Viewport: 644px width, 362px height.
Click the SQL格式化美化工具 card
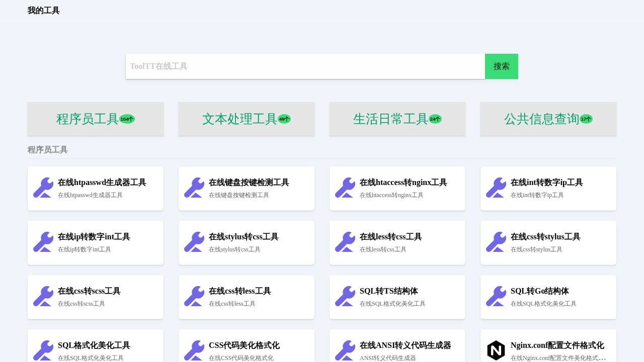[x=94, y=345]
